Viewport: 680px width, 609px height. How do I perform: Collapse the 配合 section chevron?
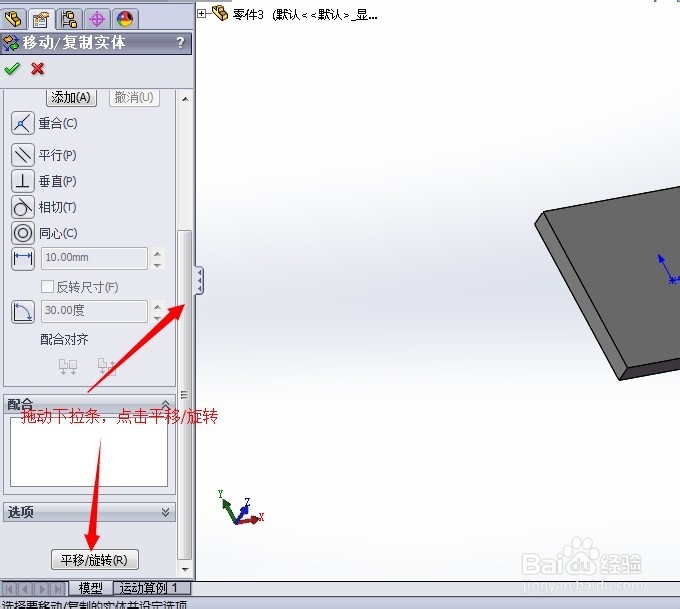[x=165, y=404]
